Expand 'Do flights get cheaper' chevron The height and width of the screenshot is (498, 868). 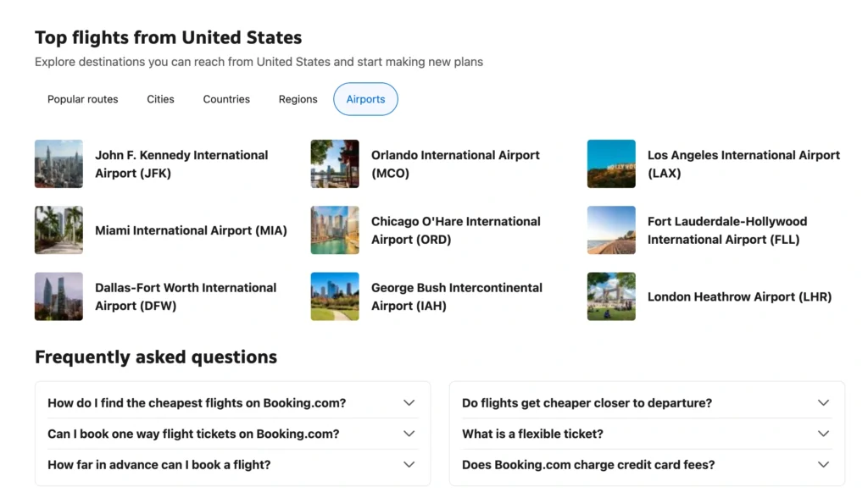coord(824,403)
